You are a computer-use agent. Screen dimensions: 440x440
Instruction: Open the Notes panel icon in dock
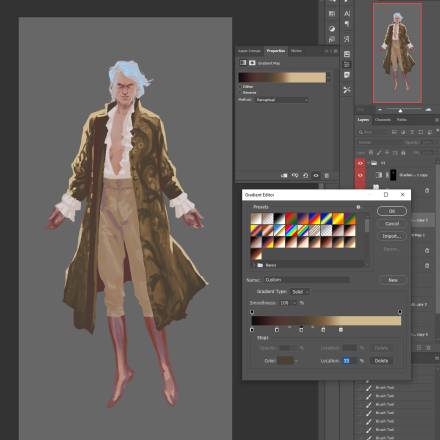tap(347, 75)
